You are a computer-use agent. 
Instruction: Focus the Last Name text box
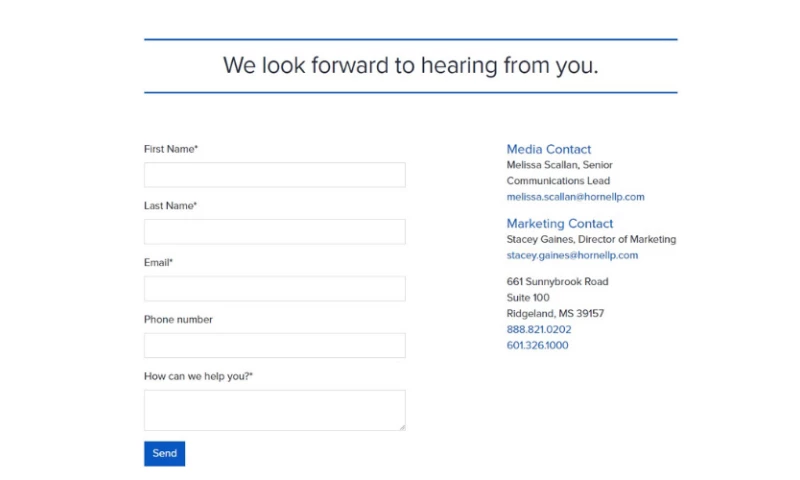(x=274, y=232)
